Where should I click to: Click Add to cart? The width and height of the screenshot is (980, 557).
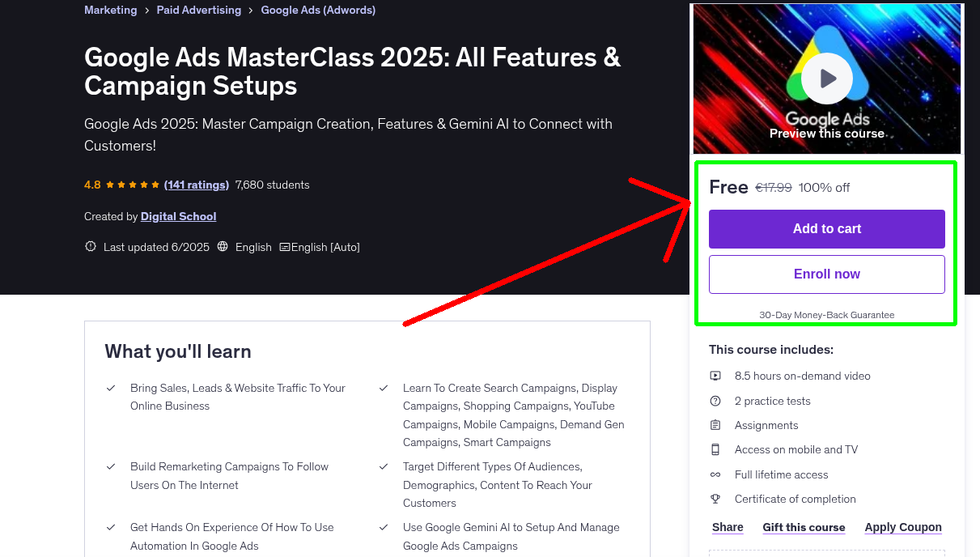click(x=826, y=229)
